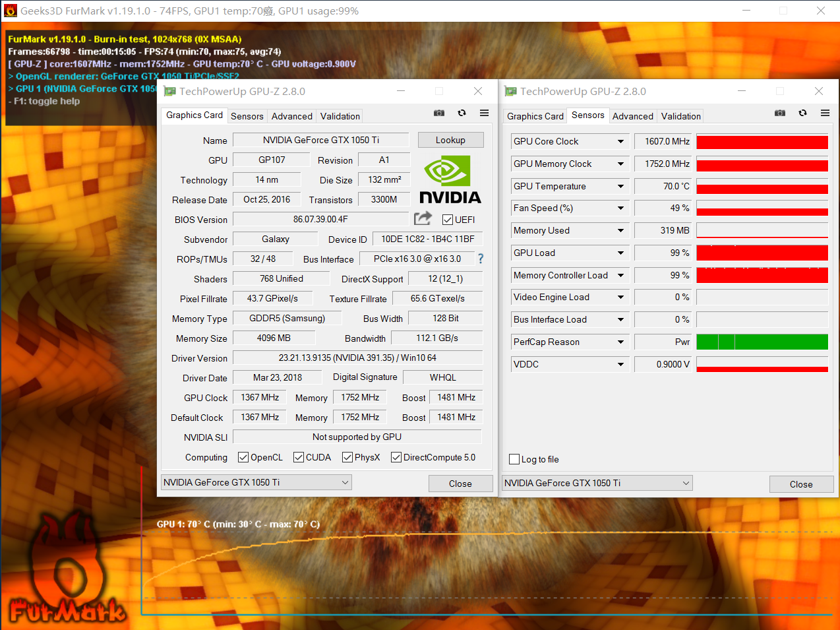Click the Bus Interface question mark icon
840x630 pixels.
[481, 259]
